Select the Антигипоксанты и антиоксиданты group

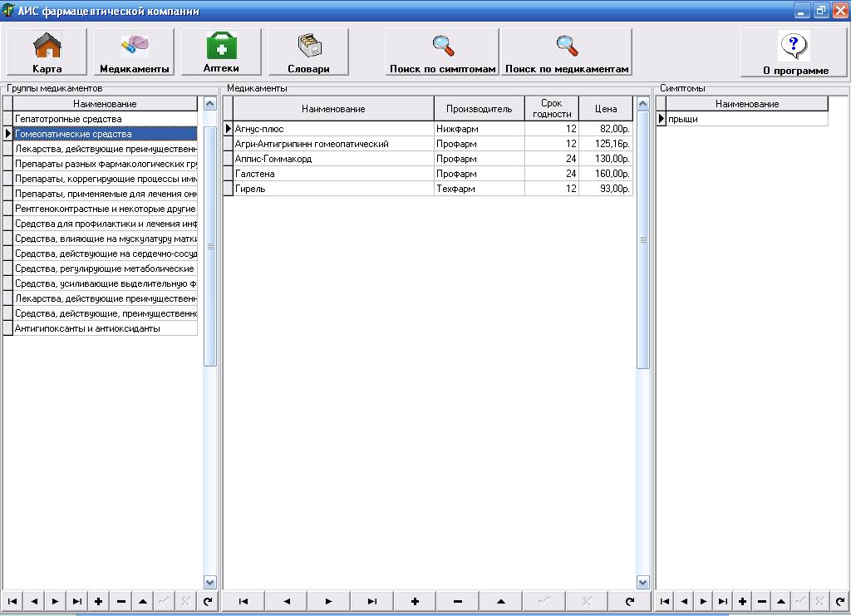(x=105, y=328)
